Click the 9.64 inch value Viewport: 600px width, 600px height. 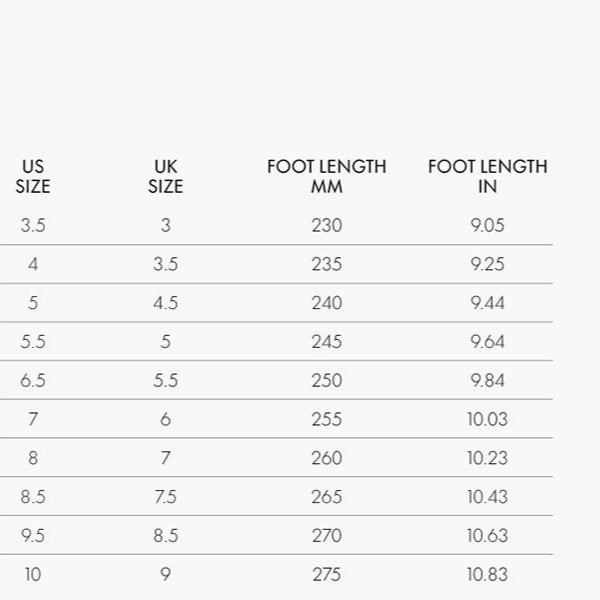coord(487,342)
